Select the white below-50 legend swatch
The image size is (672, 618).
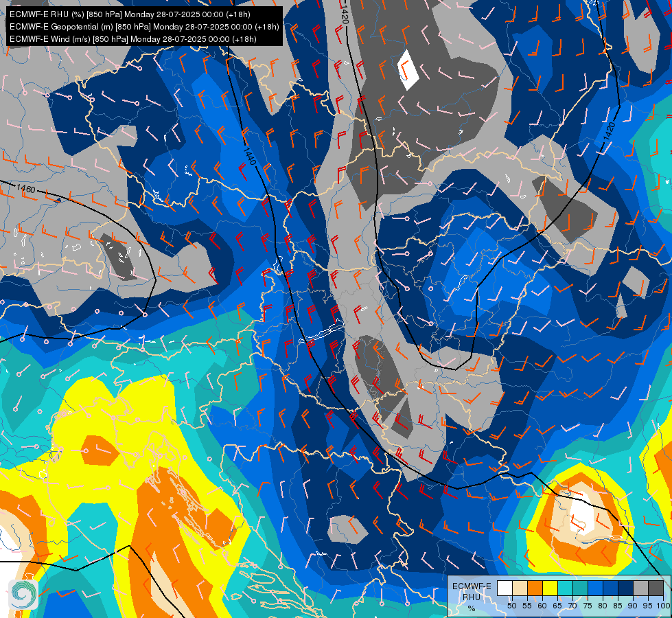click(505, 588)
